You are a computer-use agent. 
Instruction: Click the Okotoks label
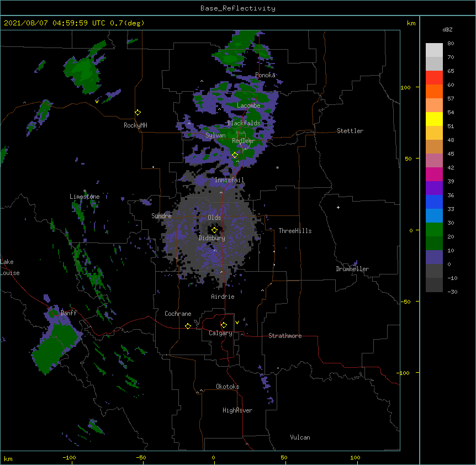tap(228, 387)
